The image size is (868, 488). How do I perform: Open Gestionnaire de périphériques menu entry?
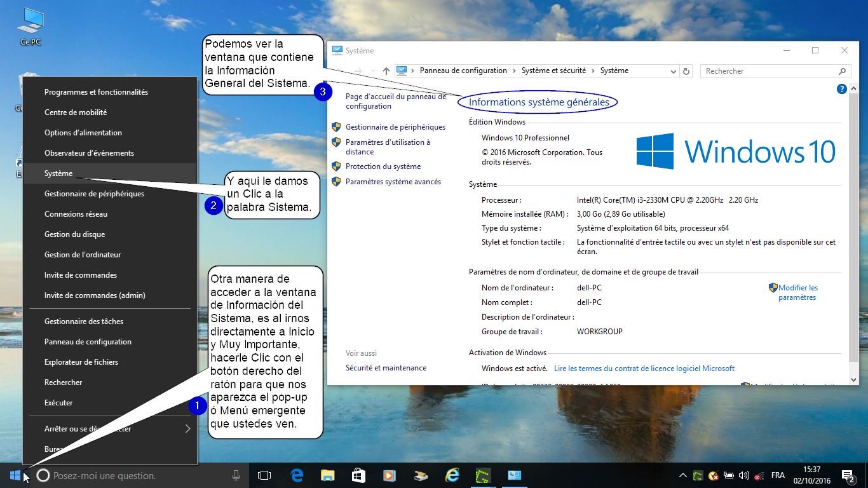[x=110, y=194]
